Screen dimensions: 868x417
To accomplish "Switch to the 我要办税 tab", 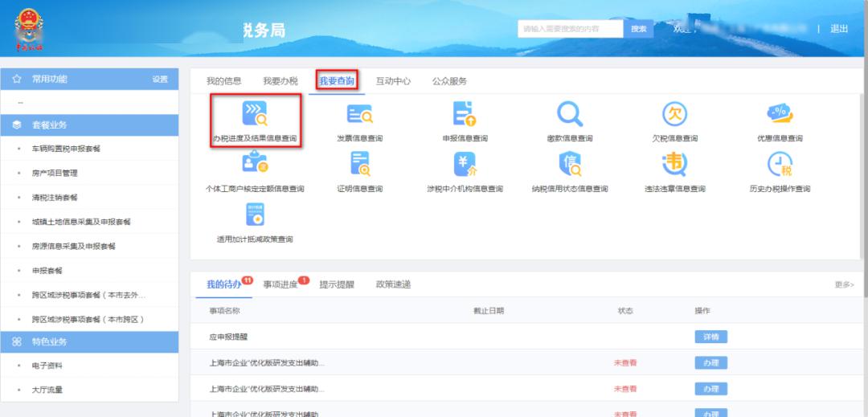I will tap(280, 81).
